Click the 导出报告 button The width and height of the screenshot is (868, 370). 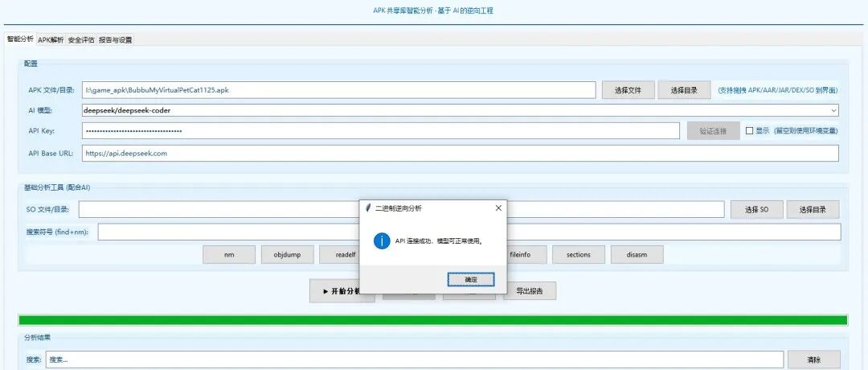point(530,291)
